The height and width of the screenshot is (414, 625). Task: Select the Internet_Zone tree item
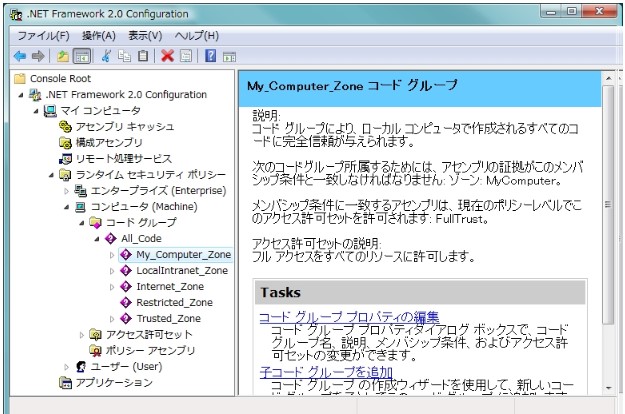pyautogui.click(x=170, y=286)
